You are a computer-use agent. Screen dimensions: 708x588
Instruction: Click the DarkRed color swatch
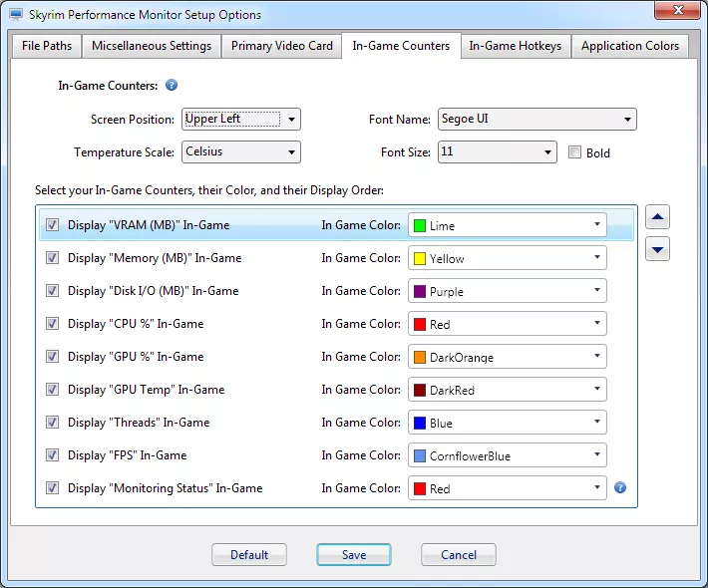[x=420, y=390]
